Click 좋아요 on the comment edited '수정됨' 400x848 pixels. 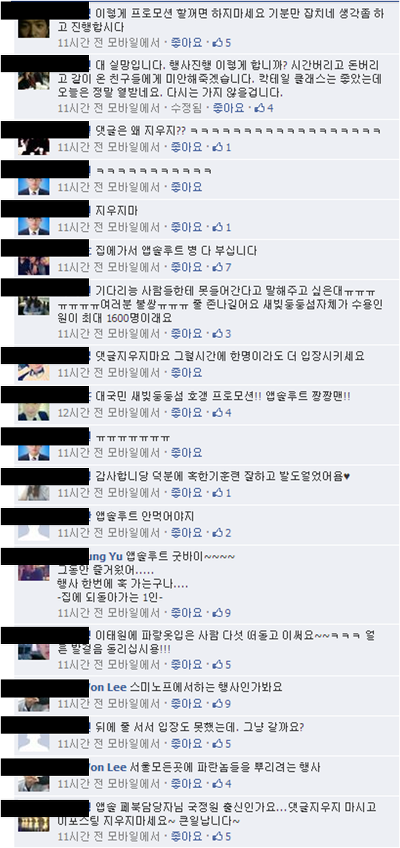coord(228,108)
